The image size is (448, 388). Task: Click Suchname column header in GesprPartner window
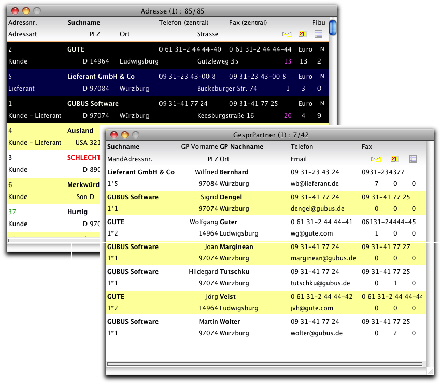pyautogui.click(x=123, y=147)
